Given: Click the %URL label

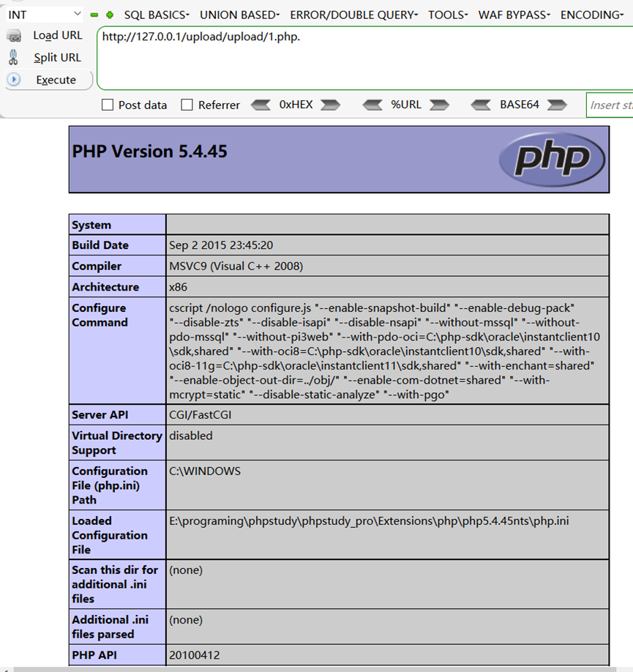Looking at the screenshot, I should click(x=406, y=105).
